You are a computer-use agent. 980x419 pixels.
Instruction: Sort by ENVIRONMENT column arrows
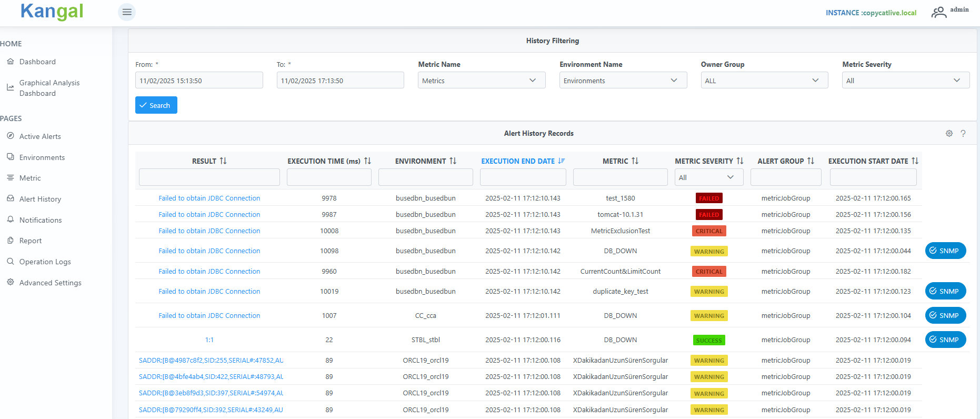tap(453, 161)
